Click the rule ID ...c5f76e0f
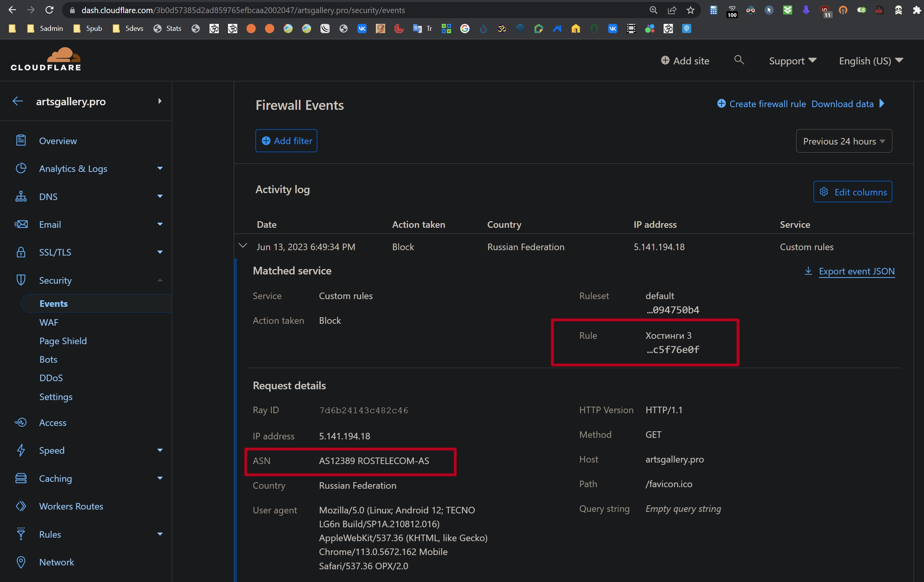Image resolution: width=924 pixels, height=582 pixels. click(672, 350)
